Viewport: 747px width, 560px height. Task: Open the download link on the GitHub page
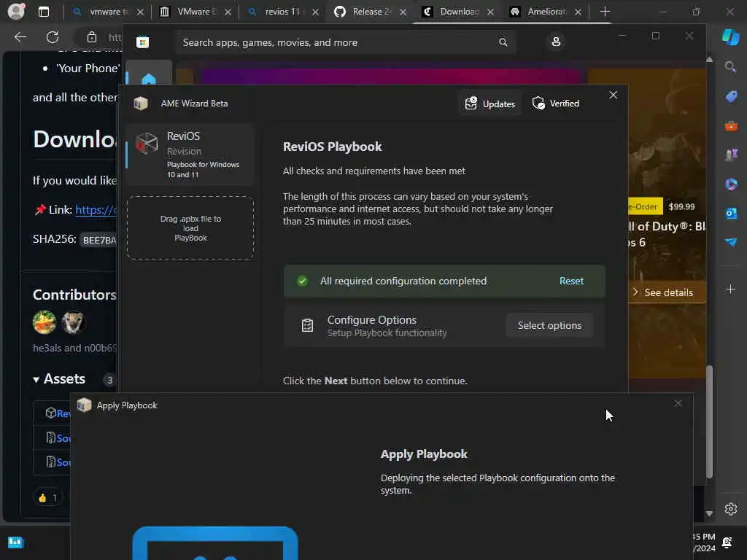pyautogui.click(x=96, y=209)
